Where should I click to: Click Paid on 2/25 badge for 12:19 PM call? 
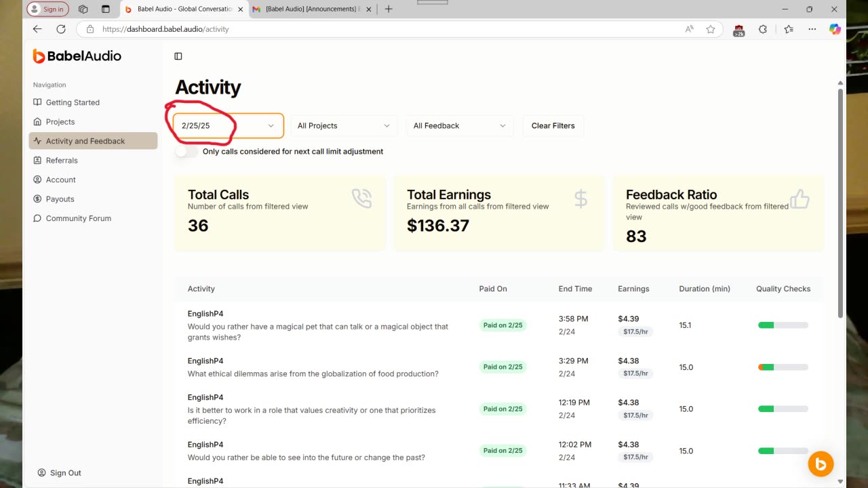(x=502, y=409)
